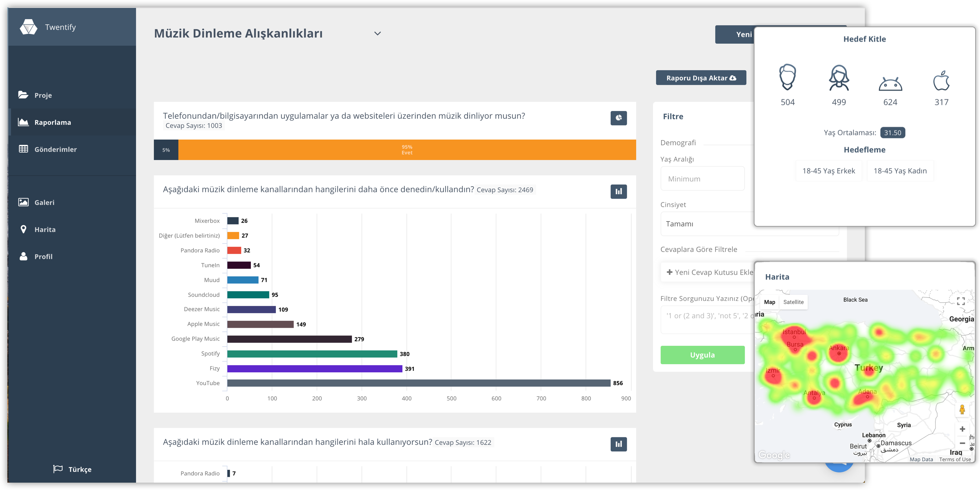Click the orange 95% Evet bar segment
Screen dimensions: 980x490
pos(407,149)
